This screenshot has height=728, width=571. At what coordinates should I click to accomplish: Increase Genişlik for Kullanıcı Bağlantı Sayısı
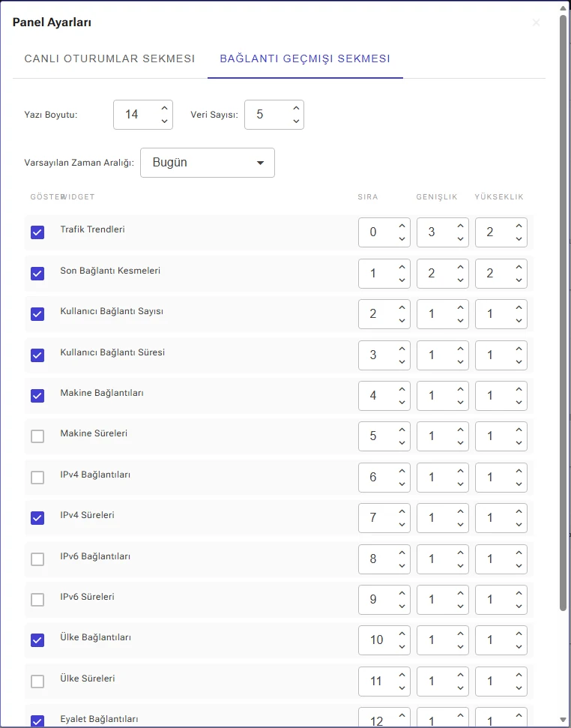[x=461, y=307]
